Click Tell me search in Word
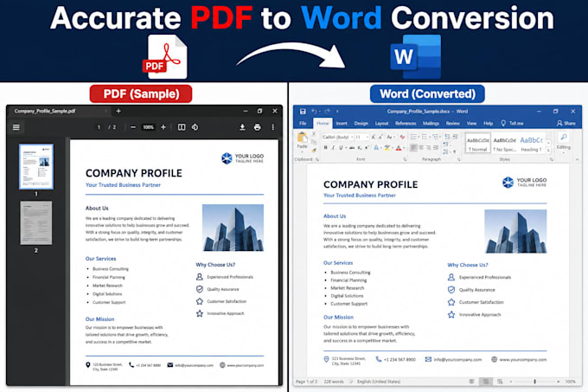The height and width of the screenshot is (392, 588). pos(512,124)
